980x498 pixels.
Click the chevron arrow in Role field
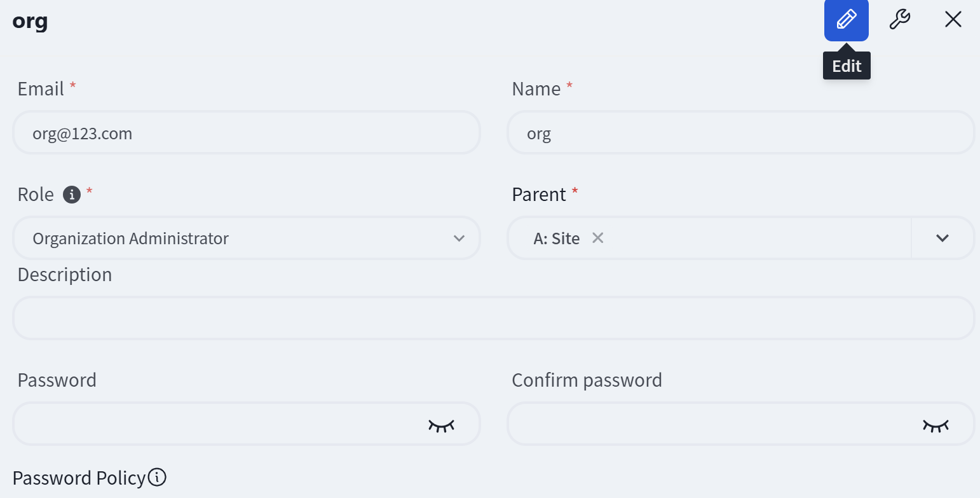459,239
